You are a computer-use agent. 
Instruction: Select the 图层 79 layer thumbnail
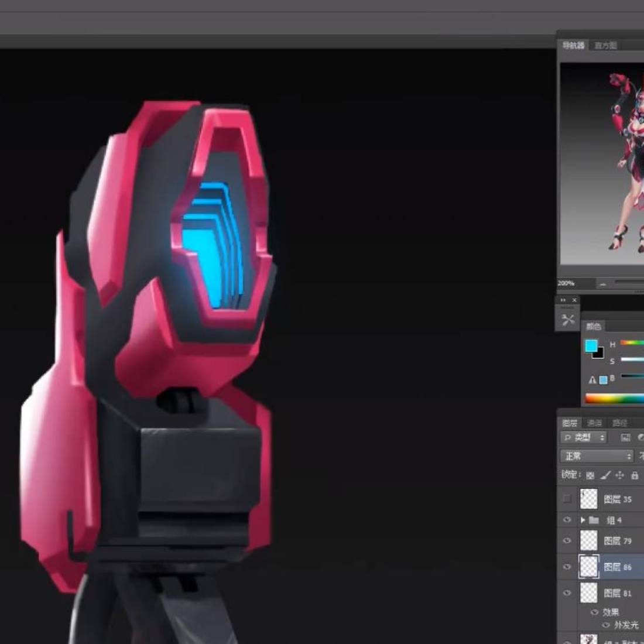tap(588, 540)
